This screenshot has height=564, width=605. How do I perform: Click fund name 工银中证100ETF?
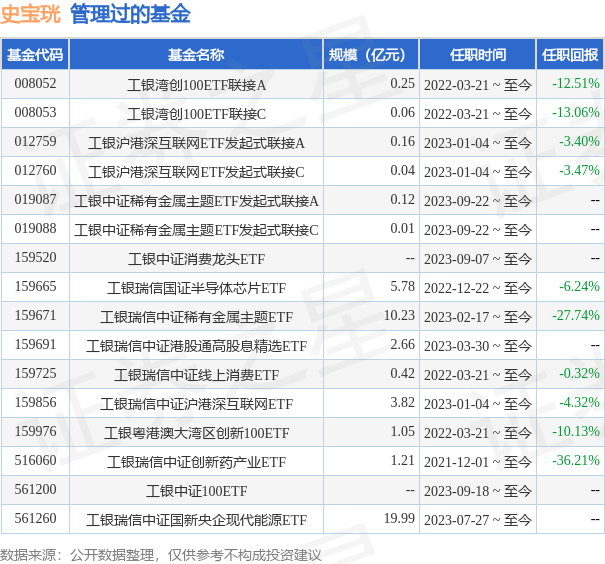click(196, 491)
